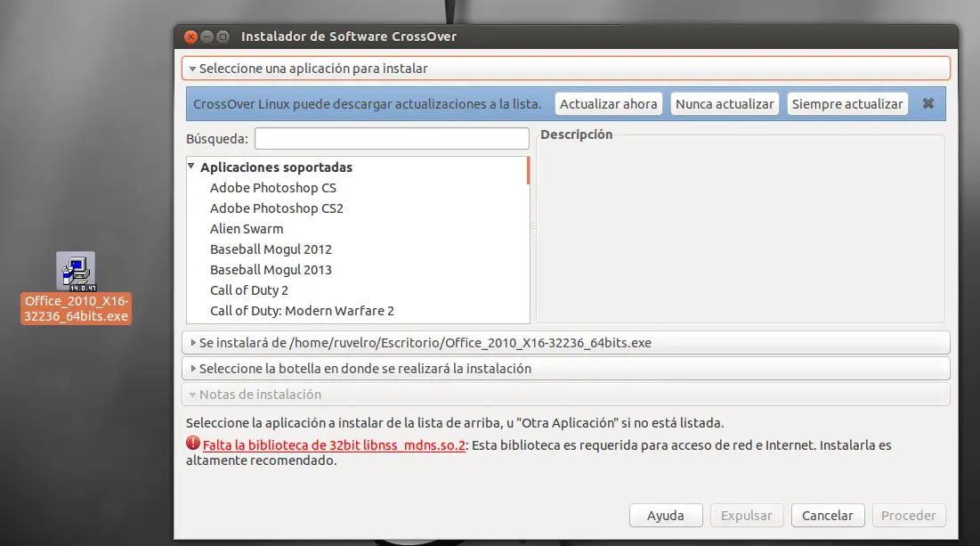Select Call of Duty: Modern Warfare 2
The height and width of the screenshot is (546, 980).
302,311
